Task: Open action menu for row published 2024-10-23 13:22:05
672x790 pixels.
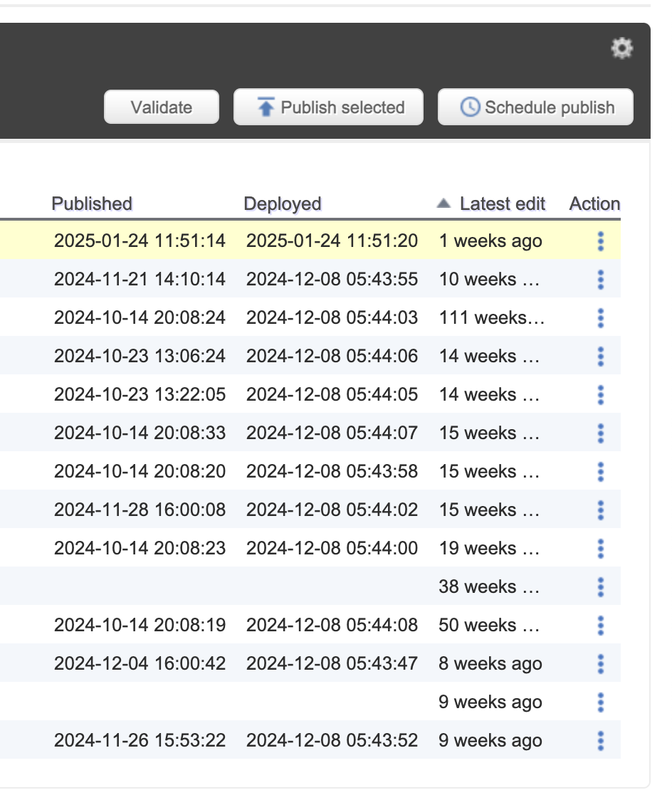Action: pyautogui.click(x=600, y=394)
